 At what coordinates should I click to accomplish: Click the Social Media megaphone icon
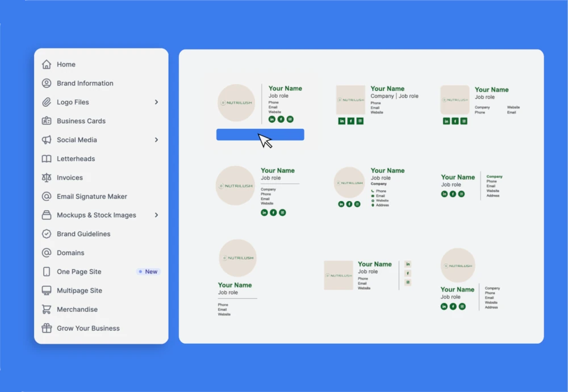47,140
